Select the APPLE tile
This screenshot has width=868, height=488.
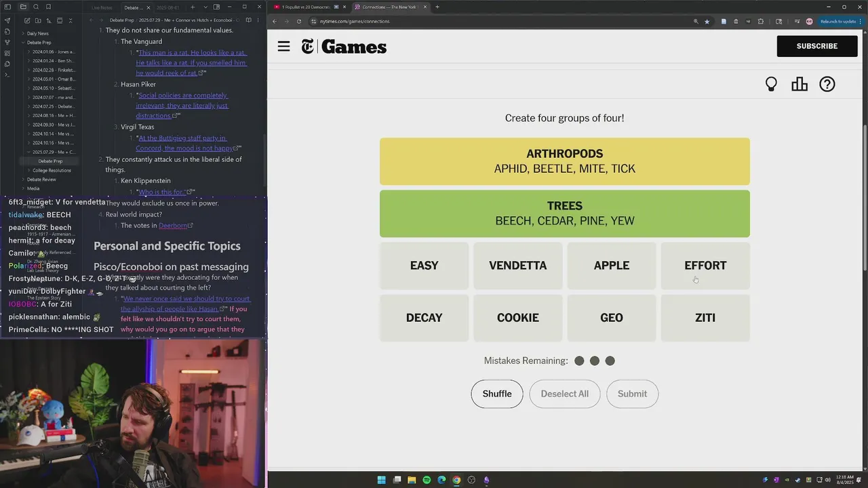pyautogui.click(x=612, y=266)
